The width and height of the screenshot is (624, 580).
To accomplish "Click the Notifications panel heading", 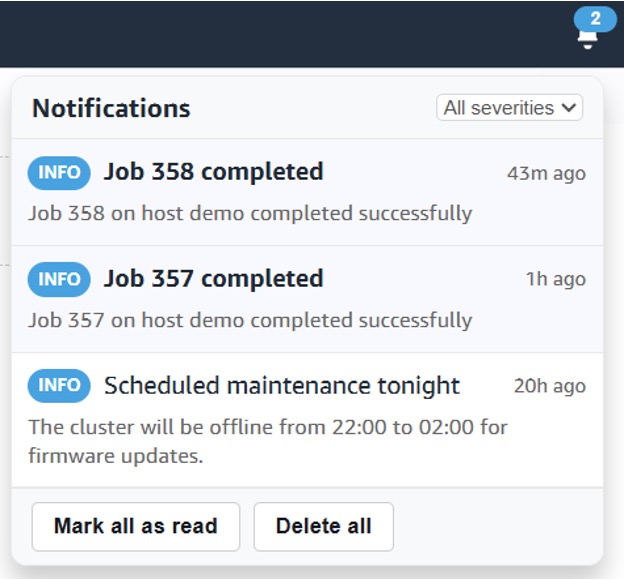I will coord(111,108).
